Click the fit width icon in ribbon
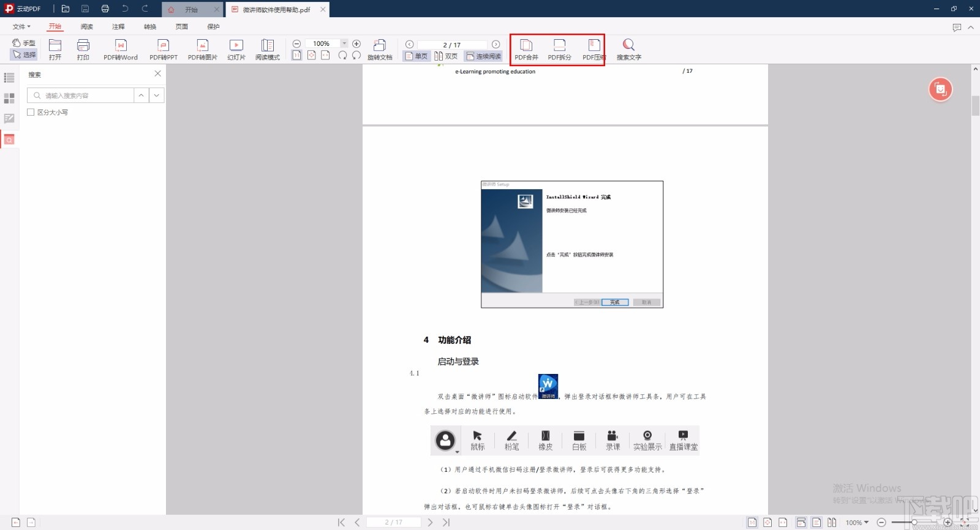This screenshot has width=980, height=530. (325, 55)
